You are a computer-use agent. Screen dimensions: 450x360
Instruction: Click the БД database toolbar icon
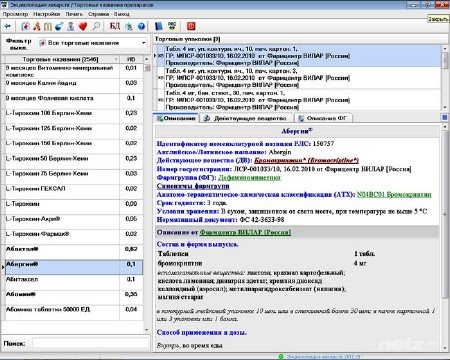(115, 26)
